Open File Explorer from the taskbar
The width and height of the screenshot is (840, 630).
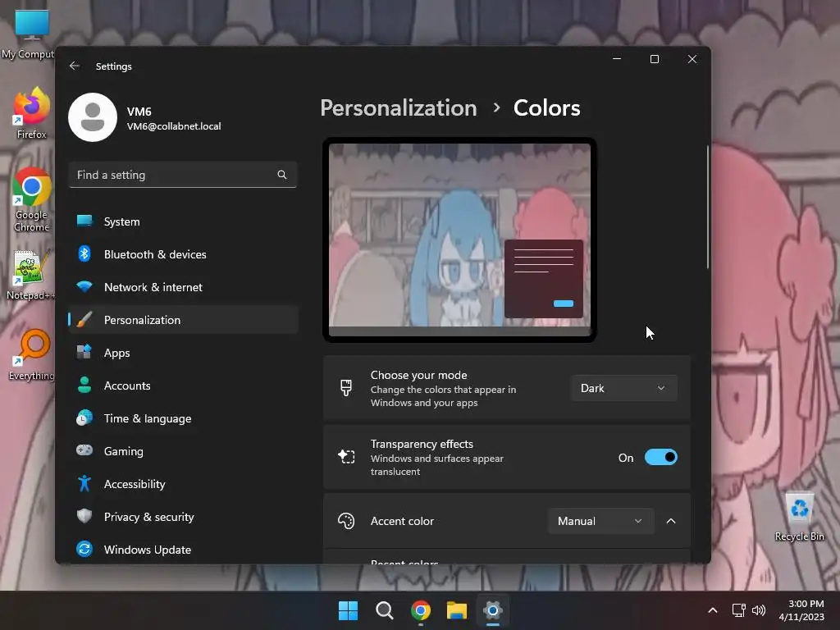[457, 610]
